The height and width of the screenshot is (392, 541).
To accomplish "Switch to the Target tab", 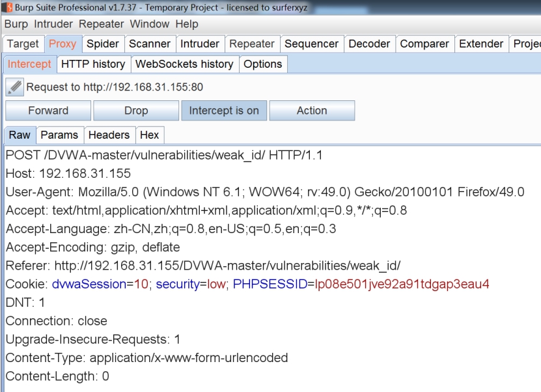I will point(23,44).
